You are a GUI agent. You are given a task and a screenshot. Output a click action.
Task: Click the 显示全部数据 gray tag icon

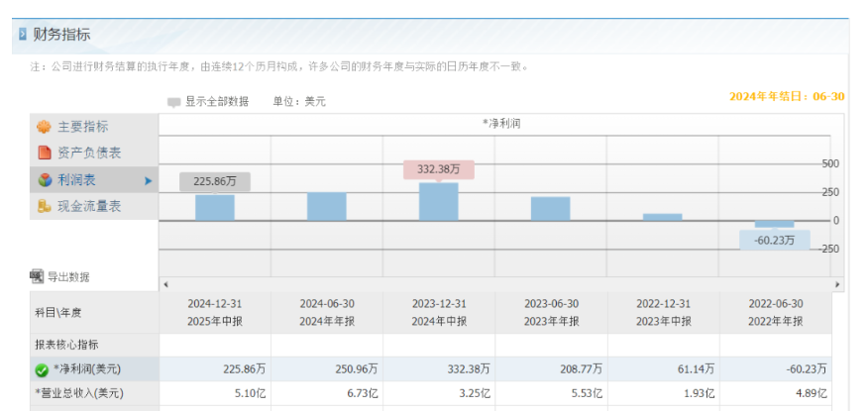(173, 103)
